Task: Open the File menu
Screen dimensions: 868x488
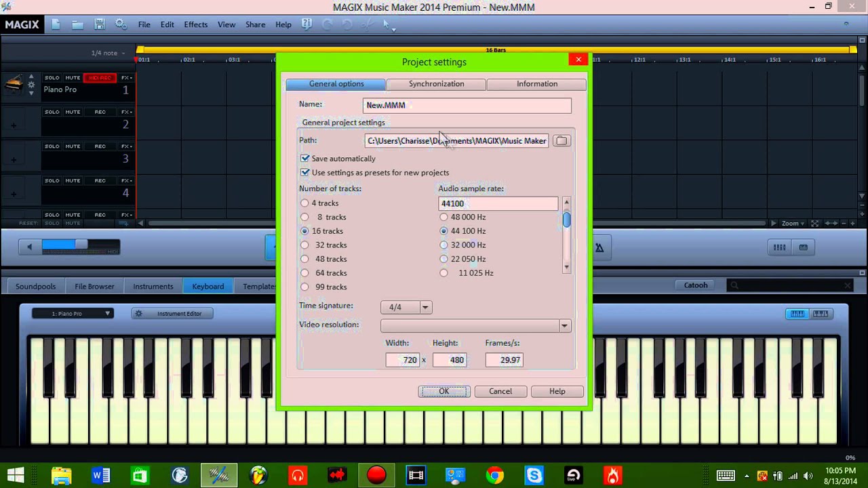Action: pyautogui.click(x=144, y=24)
